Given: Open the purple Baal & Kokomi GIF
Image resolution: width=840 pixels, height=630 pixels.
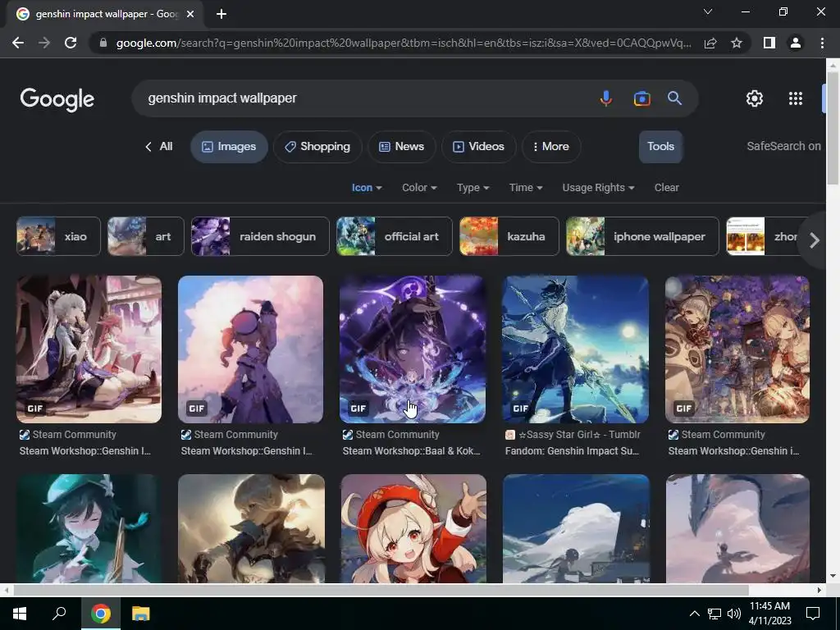Looking at the screenshot, I should tap(413, 349).
